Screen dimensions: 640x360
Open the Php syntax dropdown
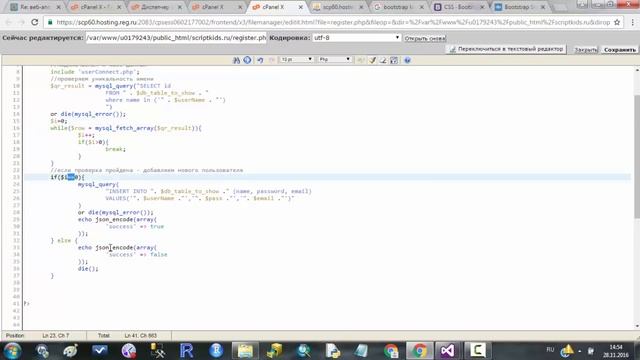[334, 60]
